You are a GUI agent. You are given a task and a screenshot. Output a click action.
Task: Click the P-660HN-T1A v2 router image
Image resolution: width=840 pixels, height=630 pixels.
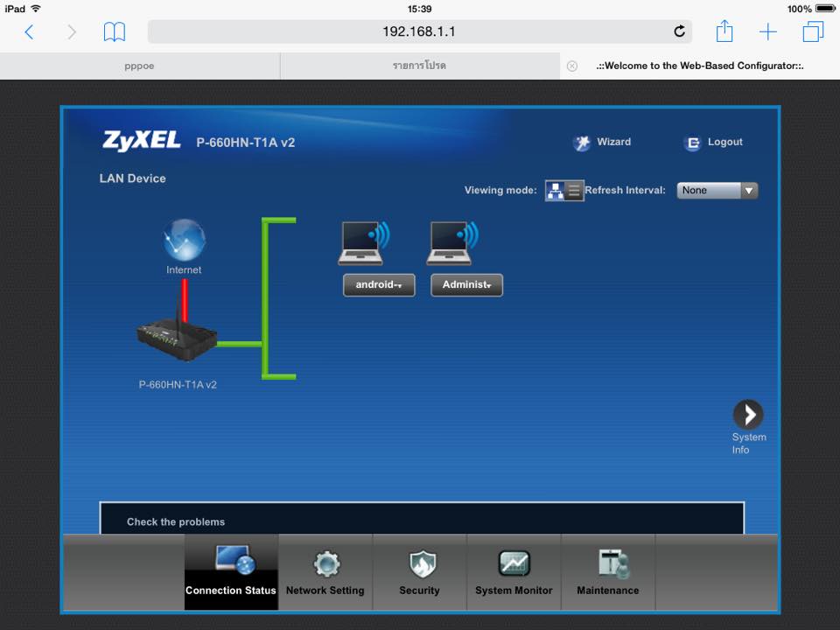(178, 338)
